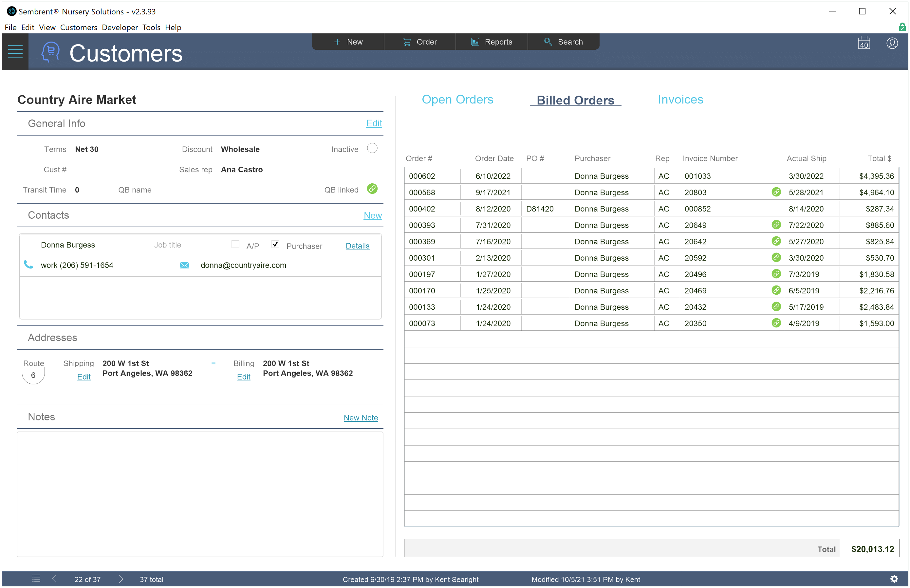Click the phone icon next to work number
This screenshot has height=588, width=910.
pyautogui.click(x=28, y=265)
